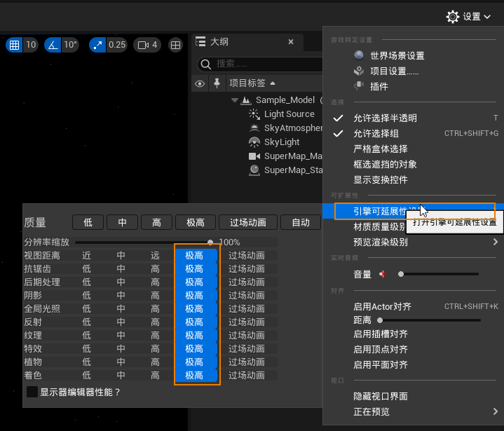The width and height of the screenshot is (504, 431).
Task: Toggle rotation snap angle icon
Action: tap(53, 45)
